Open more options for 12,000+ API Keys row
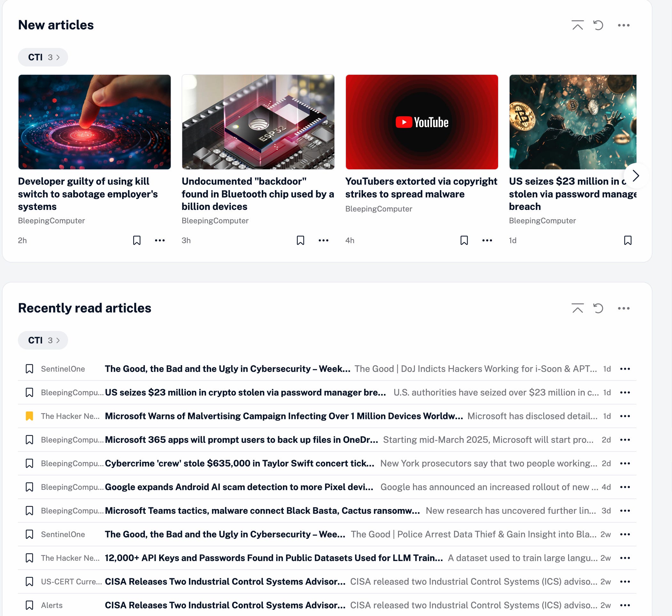 pyautogui.click(x=625, y=558)
